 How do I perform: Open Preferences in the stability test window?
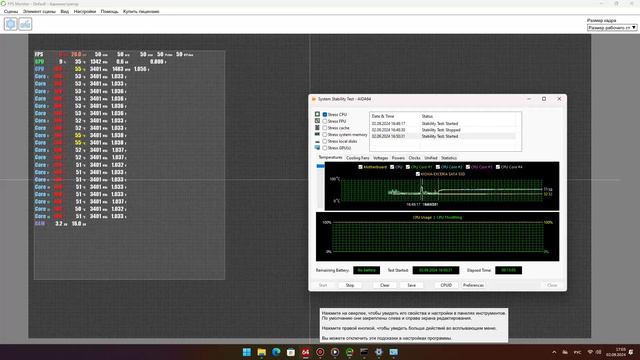473,285
